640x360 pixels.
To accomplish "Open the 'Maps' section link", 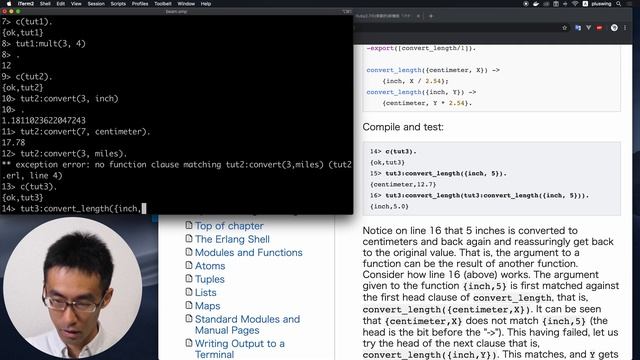I will 207,306.
